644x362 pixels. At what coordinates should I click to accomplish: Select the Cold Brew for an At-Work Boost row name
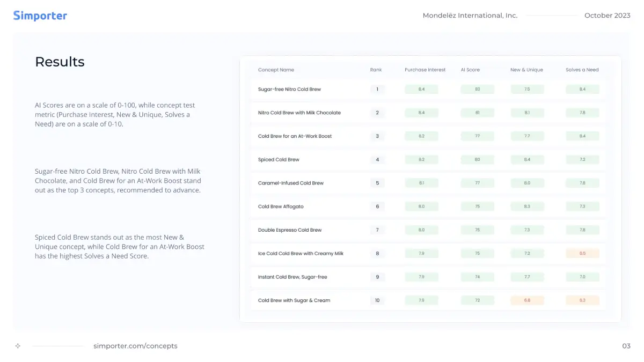click(295, 136)
